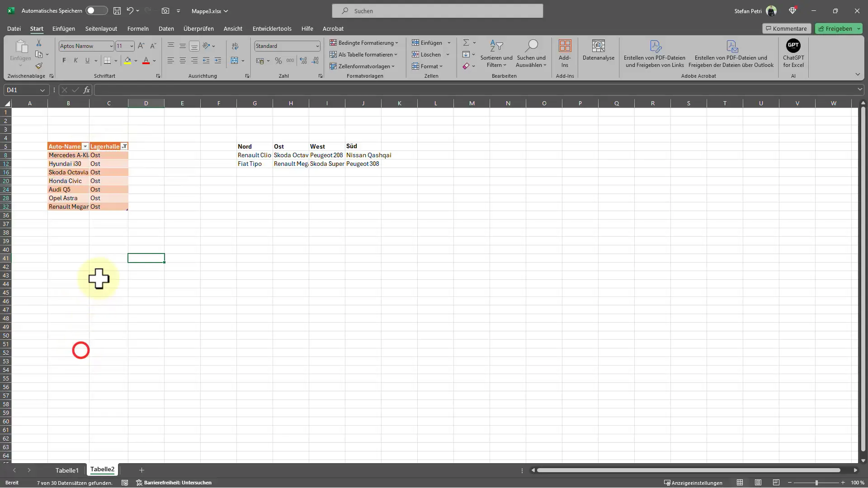868x488 pixels.
Task: Expand the Zahl format dropdown
Action: pyautogui.click(x=316, y=46)
